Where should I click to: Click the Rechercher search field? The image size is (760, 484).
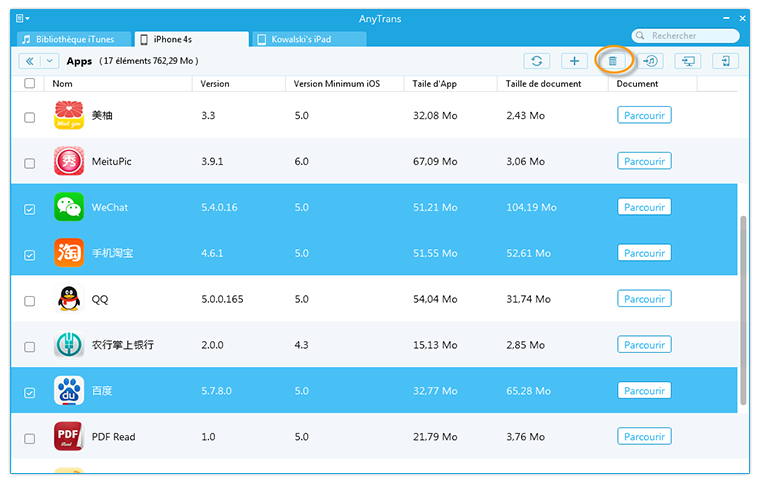click(685, 36)
